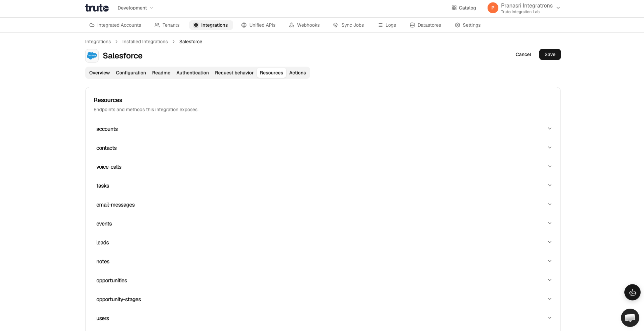Click the 'leads' resource name
This screenshot has height=331, width=644.
(103, 242)
